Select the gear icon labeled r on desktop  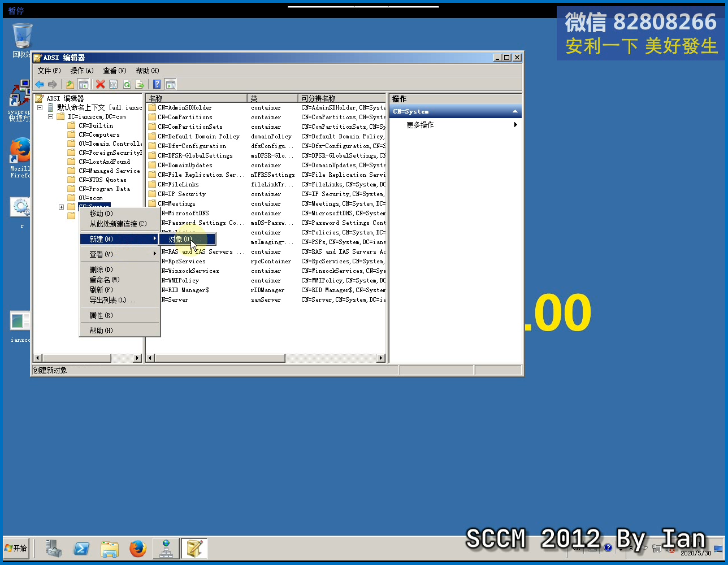click(21, 207)
